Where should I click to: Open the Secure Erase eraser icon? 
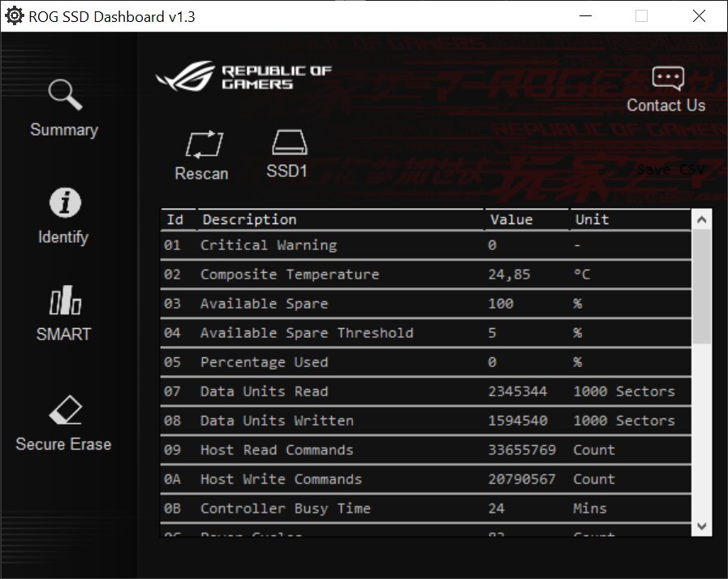[65, 410]
